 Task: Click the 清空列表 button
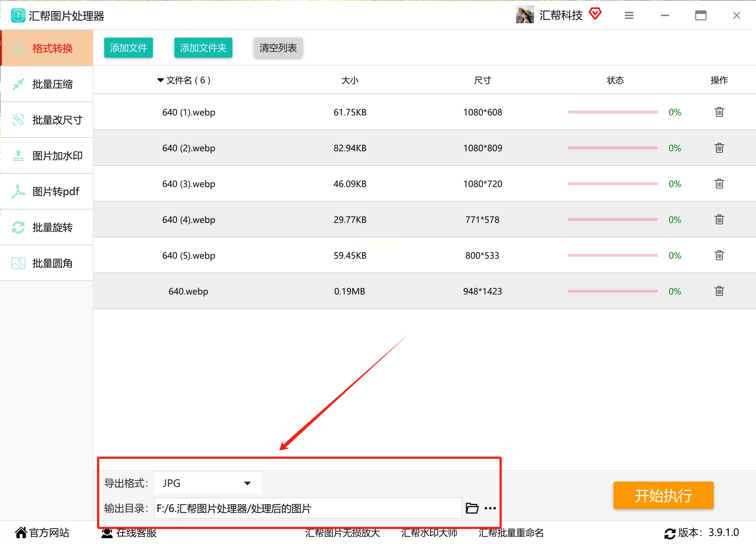278,48
